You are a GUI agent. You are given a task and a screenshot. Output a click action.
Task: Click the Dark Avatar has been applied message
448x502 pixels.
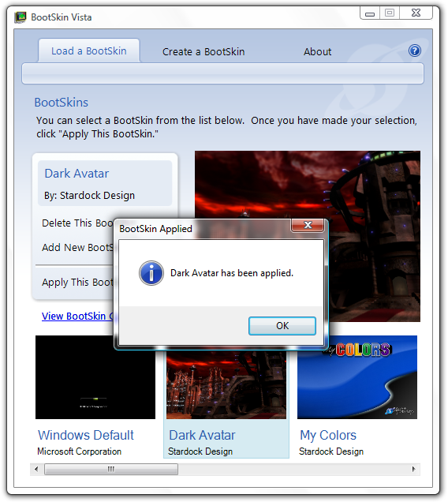[232, 273]
